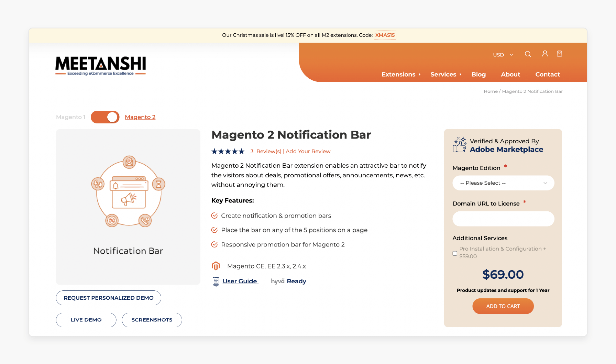Click the 3 Review(s) link
The image size is (616, 364).
pos(266,152)
